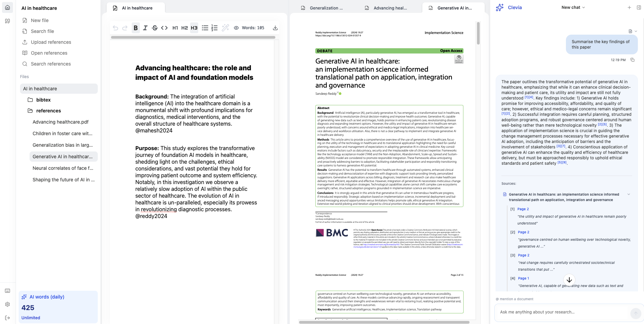This screenshot has height=324, width=644.
Task: Open Page 2 link for source [3]
Action: [523, 255]
